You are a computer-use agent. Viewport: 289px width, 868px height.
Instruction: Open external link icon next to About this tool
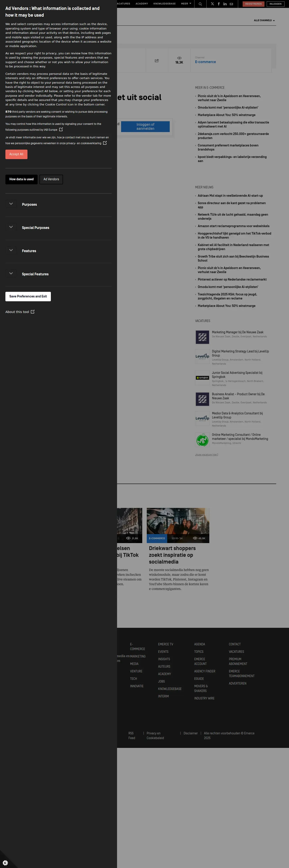tap(33, 312)
